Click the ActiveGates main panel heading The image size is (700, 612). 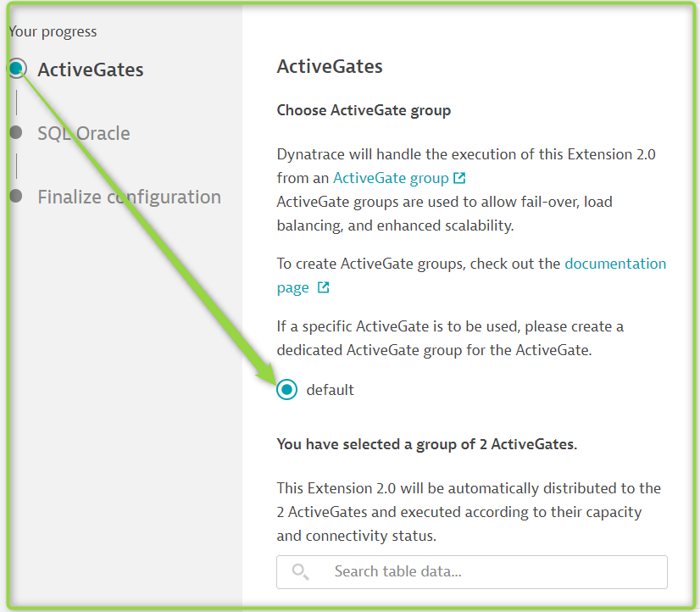[x=330, y=66]
